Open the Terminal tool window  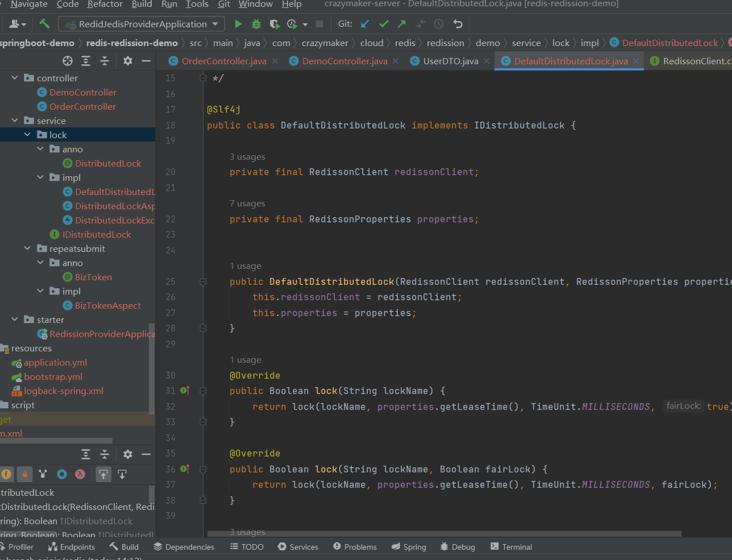click(511, 547)
